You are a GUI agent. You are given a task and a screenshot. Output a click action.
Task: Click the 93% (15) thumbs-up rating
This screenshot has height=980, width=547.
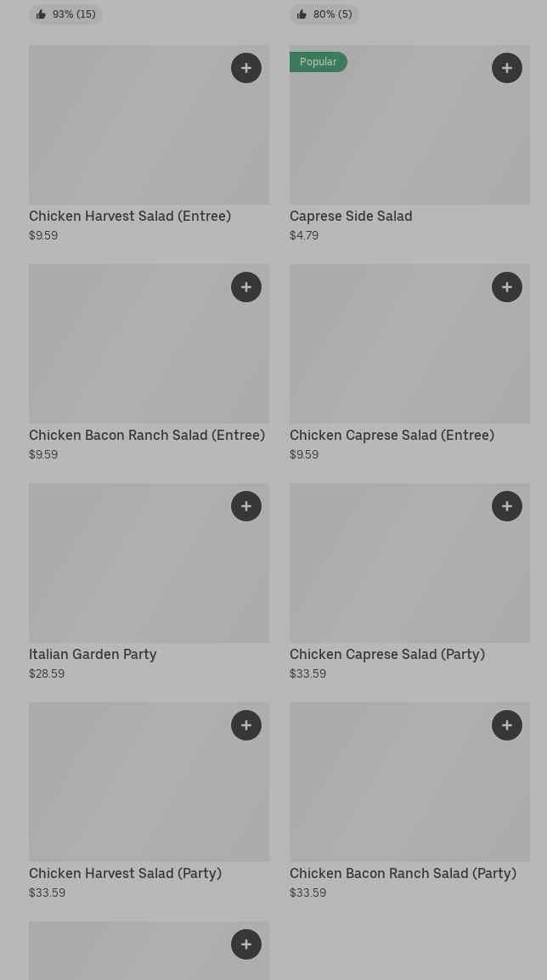pos(65,14)
